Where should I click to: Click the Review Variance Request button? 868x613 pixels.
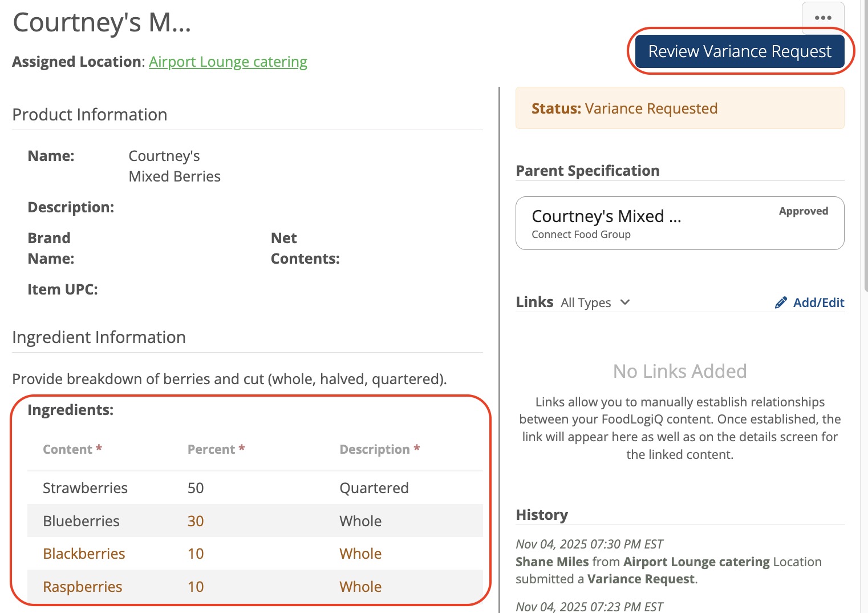[x=740, y=51]
